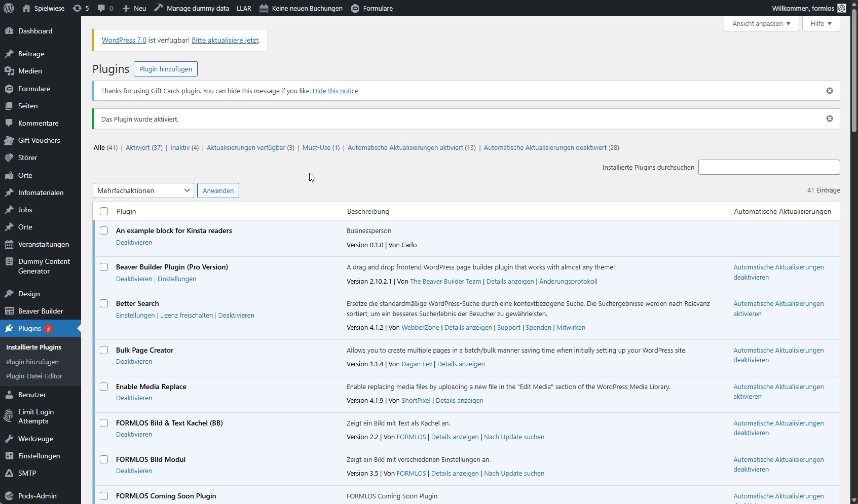This screenshot has height=504, width=858.
Task: Click 'Hide this notice' link
Action: 335,90
